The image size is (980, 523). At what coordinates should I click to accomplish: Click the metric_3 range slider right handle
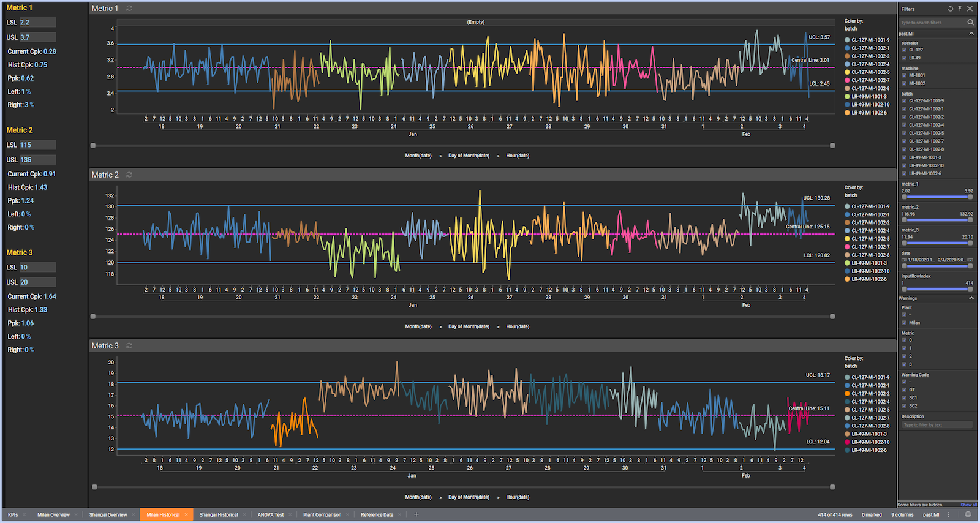pyautogui.click(x=970, y=243)
